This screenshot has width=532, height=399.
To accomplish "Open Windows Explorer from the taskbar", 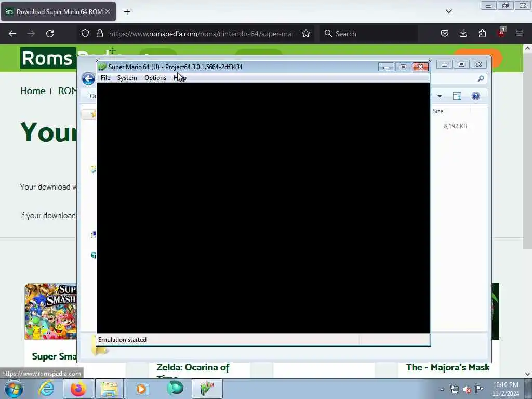I will (109, 389).
